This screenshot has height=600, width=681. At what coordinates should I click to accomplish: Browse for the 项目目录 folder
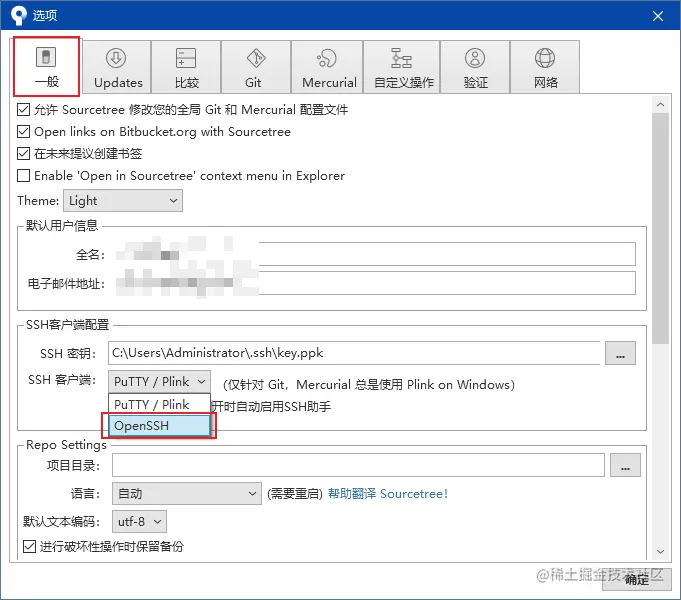click(x=625, y=465)
